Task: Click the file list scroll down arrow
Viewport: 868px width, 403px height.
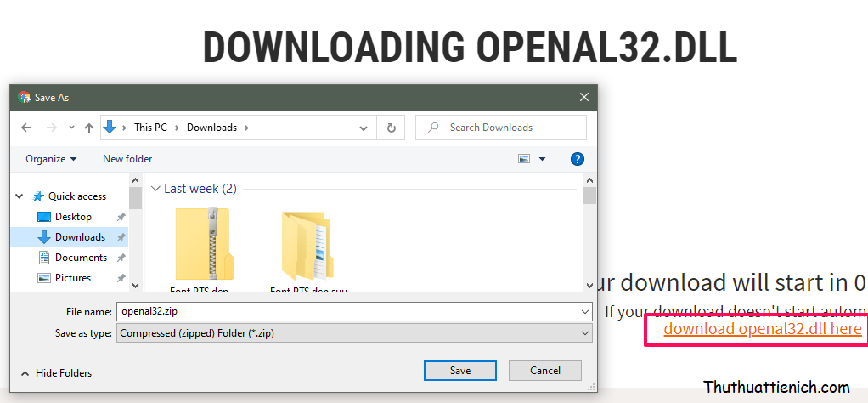Action: [x=589, y=286]
